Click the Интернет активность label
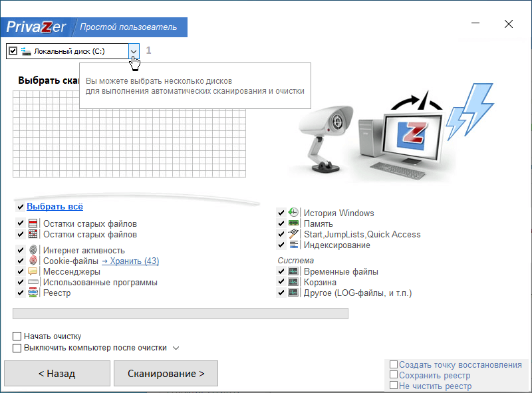532x393 pixels. [84, 251]
